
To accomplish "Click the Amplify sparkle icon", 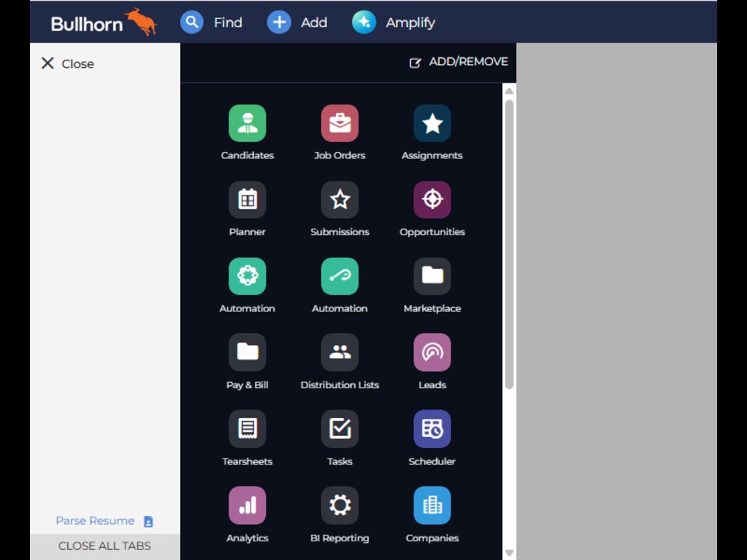I will (364, 22).
